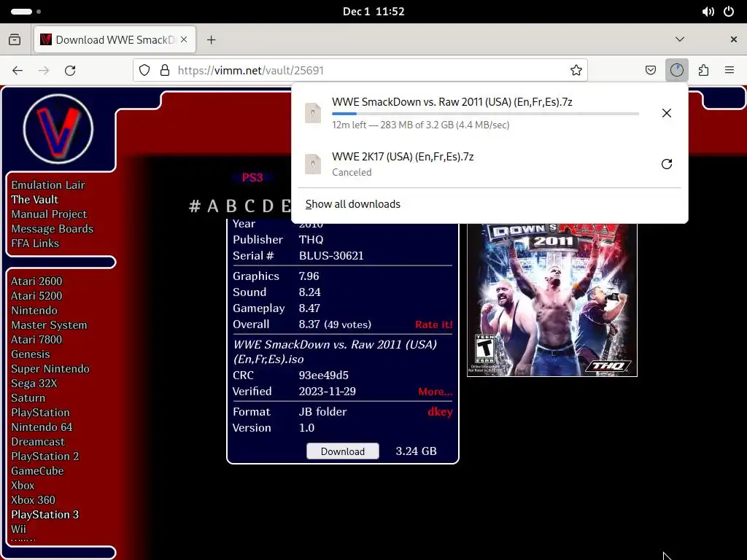747x560 pixels.
Task: Click the SmackDown download progress bar
Action: click(x=485, y=114)
